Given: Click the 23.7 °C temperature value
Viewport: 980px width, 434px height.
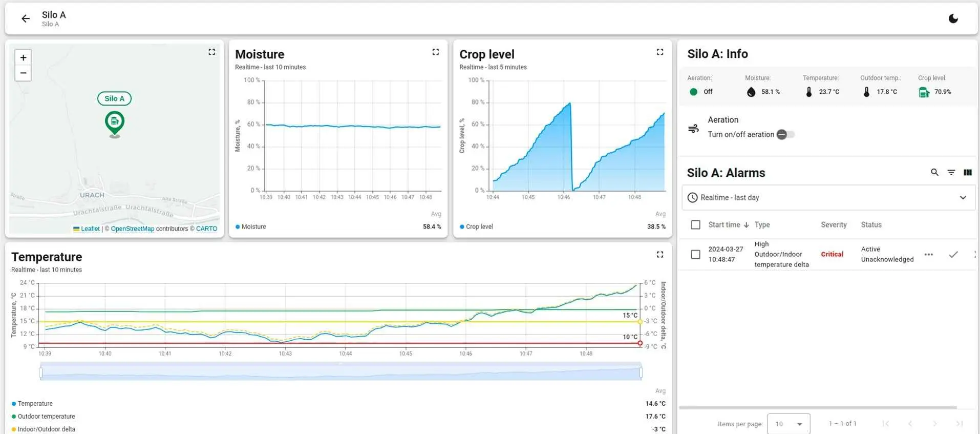Looking at the screenshot, I should [x=829, y=92].
